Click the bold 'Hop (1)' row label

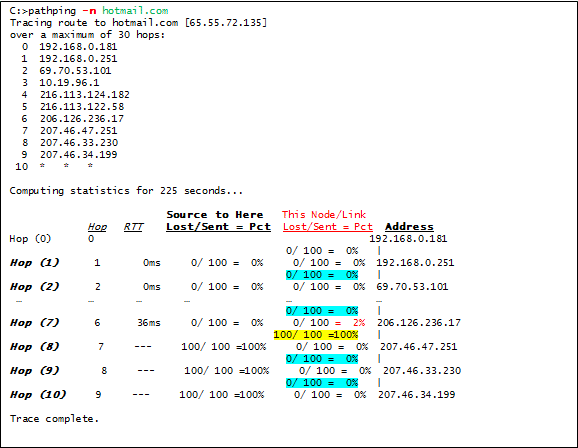click(x=34, y=263)
